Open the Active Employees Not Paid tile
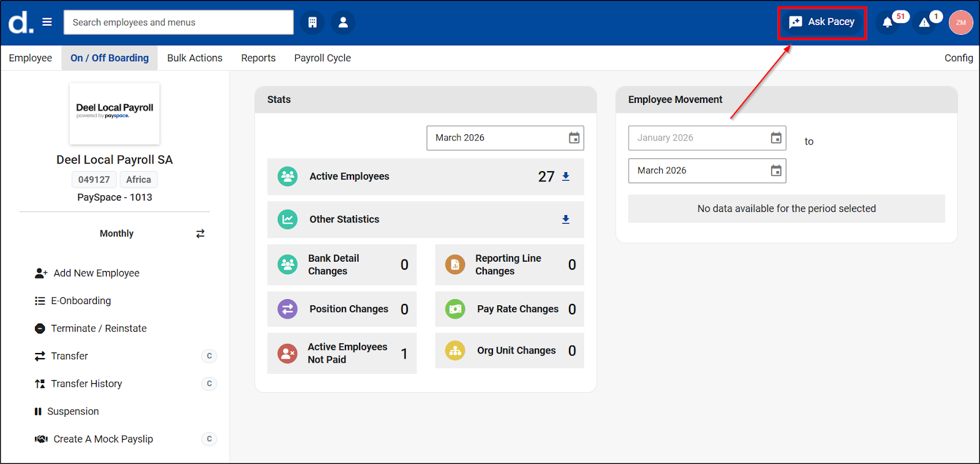The width and height of the screenshot is (980, 464). 342,353
